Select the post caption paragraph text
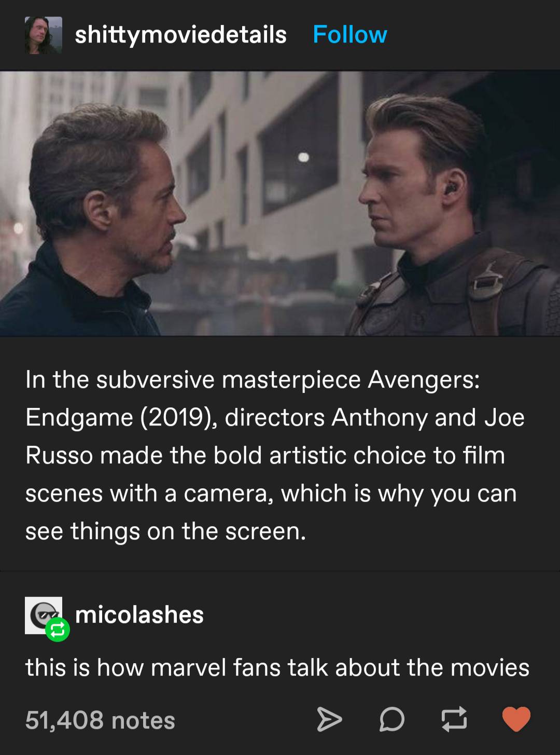560x755 pixels. [x=275, y=456]
